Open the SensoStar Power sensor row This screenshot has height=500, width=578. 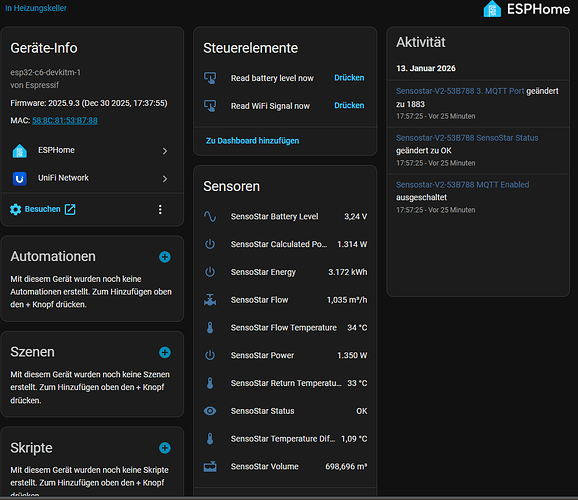point(285,355)
